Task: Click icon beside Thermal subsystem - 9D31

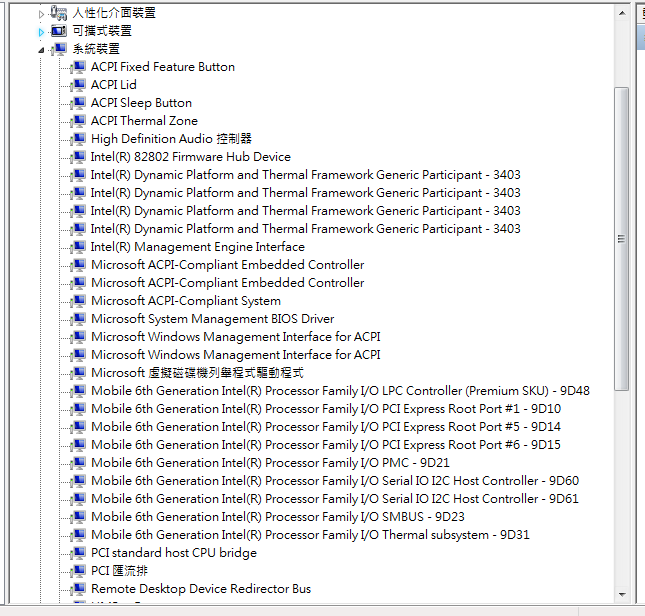Action: 78,535
